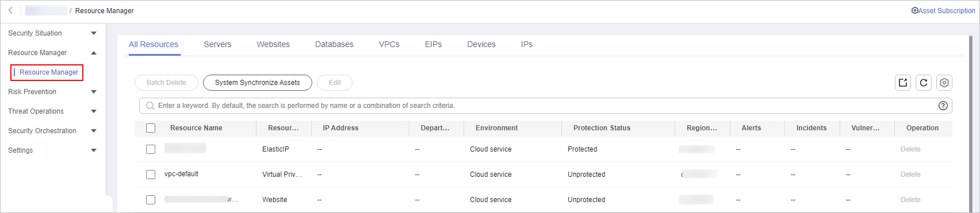Click System Synchronize Assets button
This screenshot has width=980, height=213.
pos(258,83)
